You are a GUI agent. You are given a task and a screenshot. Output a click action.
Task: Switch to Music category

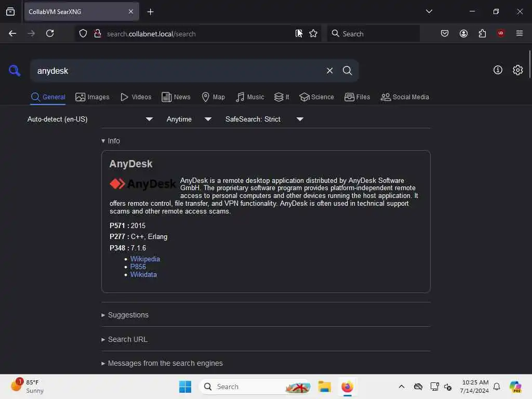pos(250,97)
